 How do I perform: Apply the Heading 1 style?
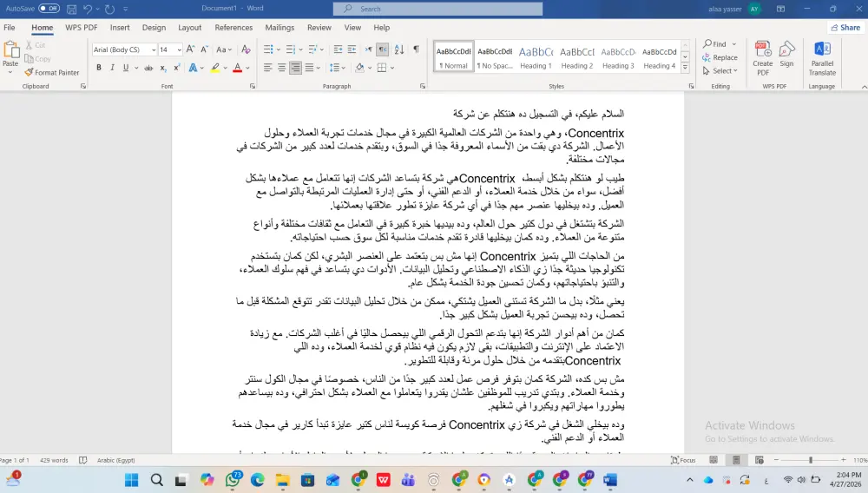coord(536,56)
